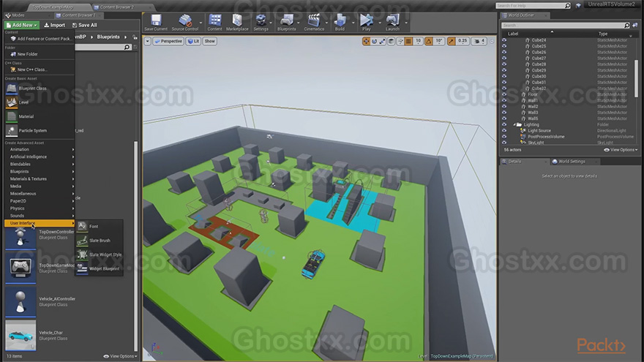The image size is (644, 362).
Task: Select the Font asset icon in the submenu
Action: point(82,226)
